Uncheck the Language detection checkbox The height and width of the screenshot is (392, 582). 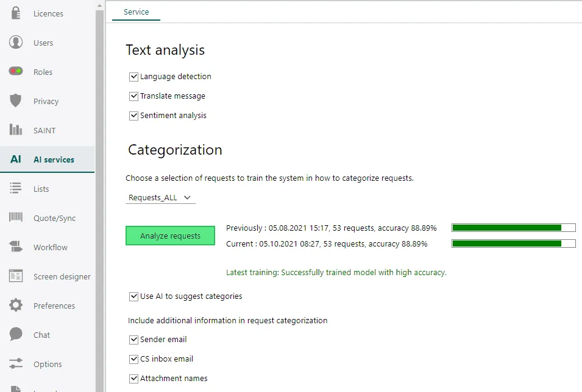(x=134, y=77)
